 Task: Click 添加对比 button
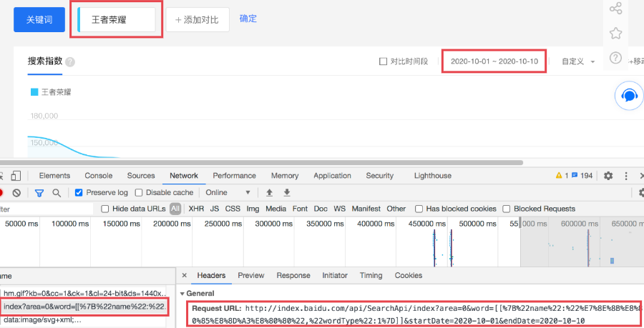tap(197, 20)
